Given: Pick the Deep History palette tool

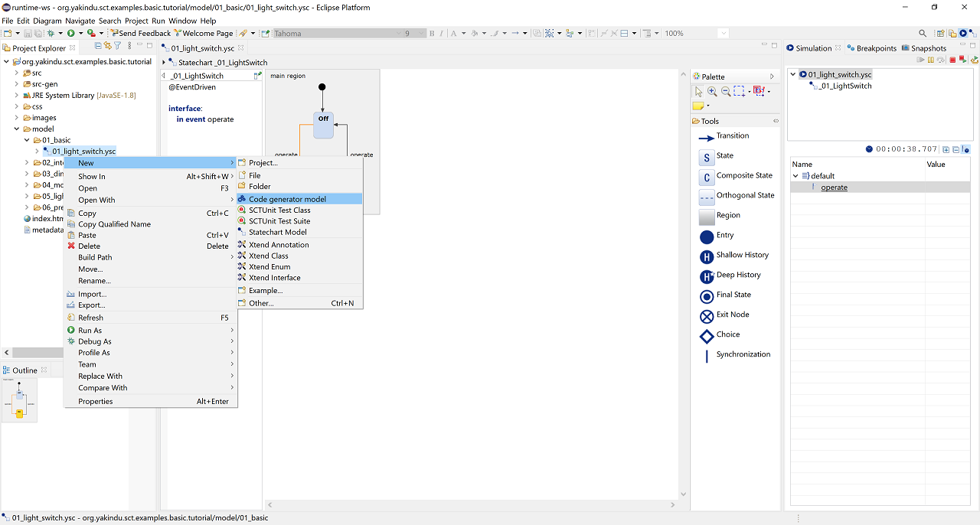Looking at the screenshot, I should 707,276.
